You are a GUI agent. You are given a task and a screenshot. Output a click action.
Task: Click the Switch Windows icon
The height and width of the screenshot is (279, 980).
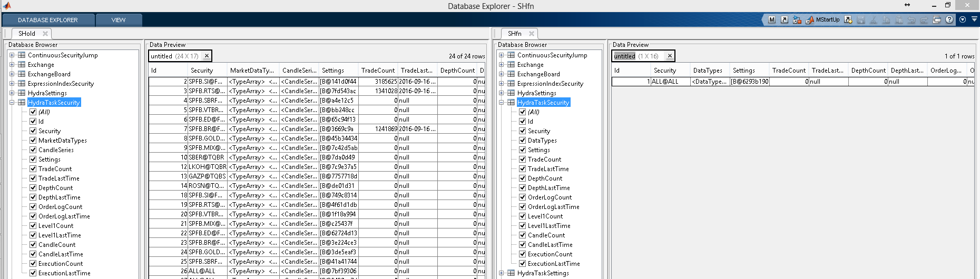tap(937, 19)
